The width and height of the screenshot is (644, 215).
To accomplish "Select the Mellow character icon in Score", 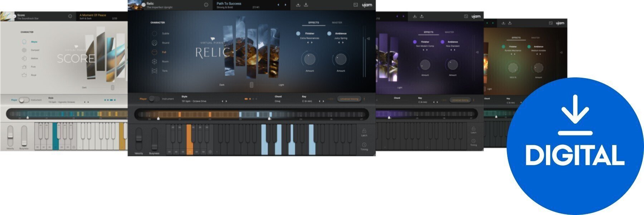I will click(x=24, y=58).
